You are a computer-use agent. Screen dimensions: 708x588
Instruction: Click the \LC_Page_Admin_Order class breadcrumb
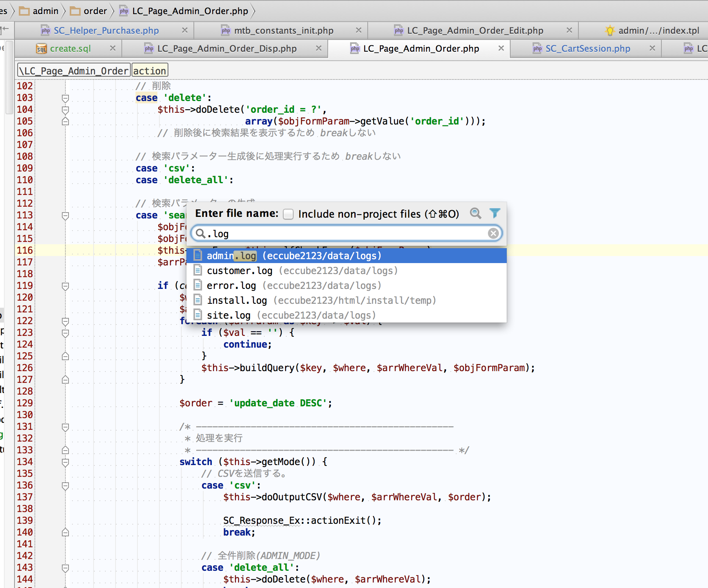74,71
